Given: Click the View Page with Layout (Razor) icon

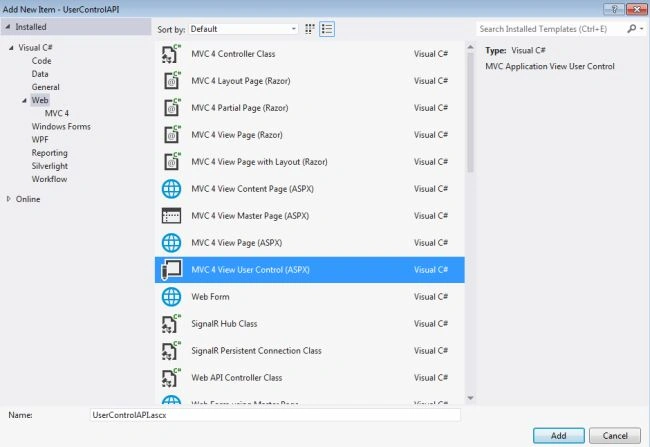Looking at the screenshot, I should (x=171, y=162).
